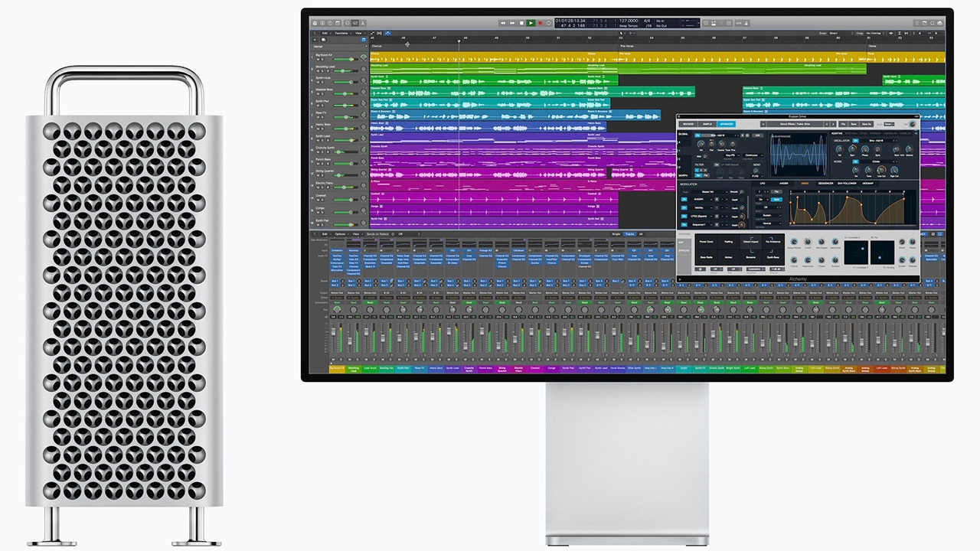Screen dimensions: 980x551
Task: Adjust Morphing Lead track volume slider
Action: [345, 70]
